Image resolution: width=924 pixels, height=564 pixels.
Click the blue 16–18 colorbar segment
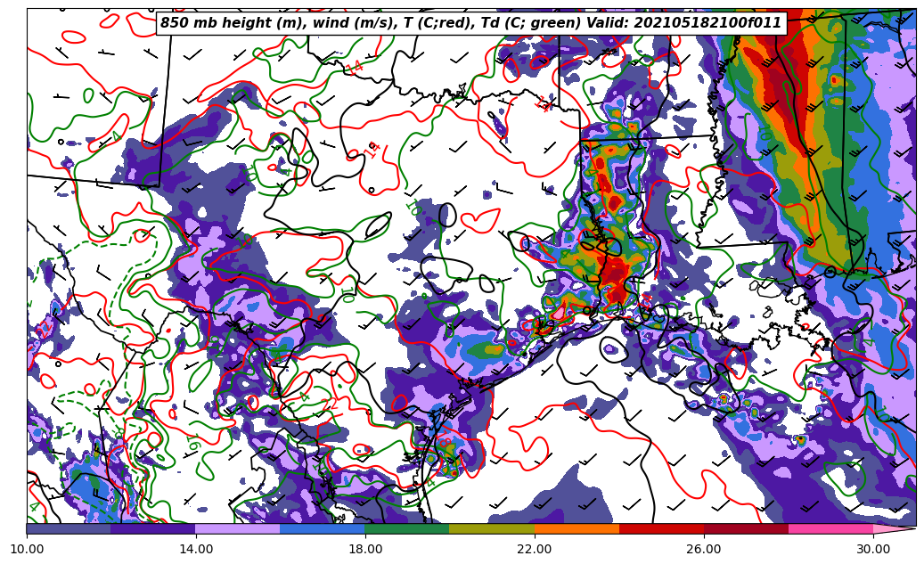pyautogui.click(x=323, y=528)
